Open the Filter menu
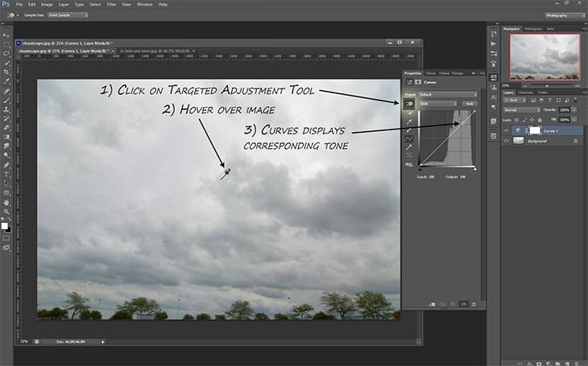The height and width of the screenshot is (366, 588). pos(111,5)
